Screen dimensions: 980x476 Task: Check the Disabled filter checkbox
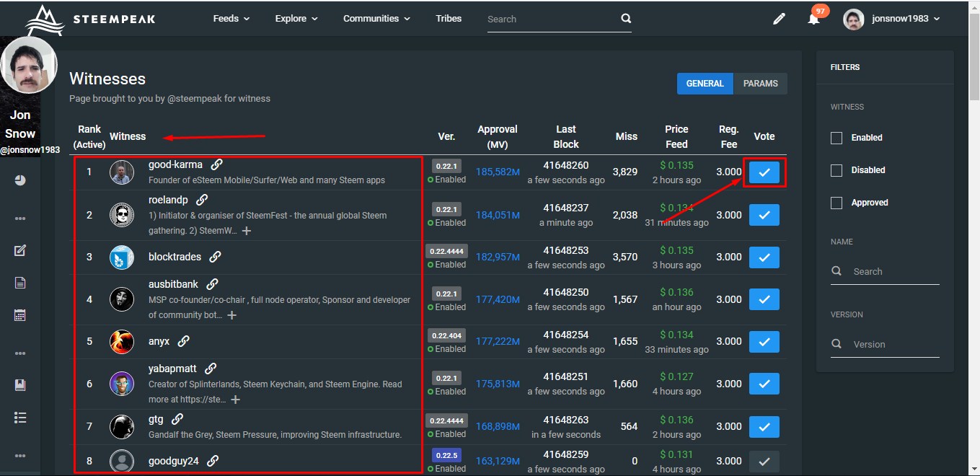(836, 170)
